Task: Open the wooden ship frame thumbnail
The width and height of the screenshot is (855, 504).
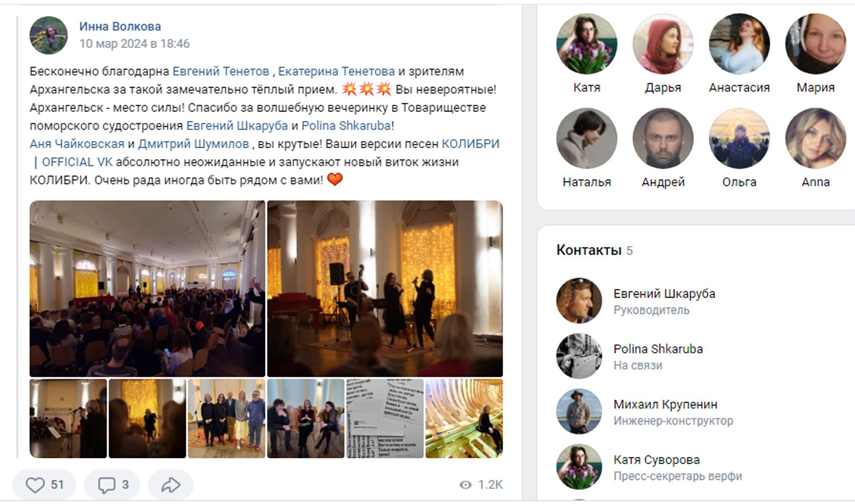Action: 464,418
